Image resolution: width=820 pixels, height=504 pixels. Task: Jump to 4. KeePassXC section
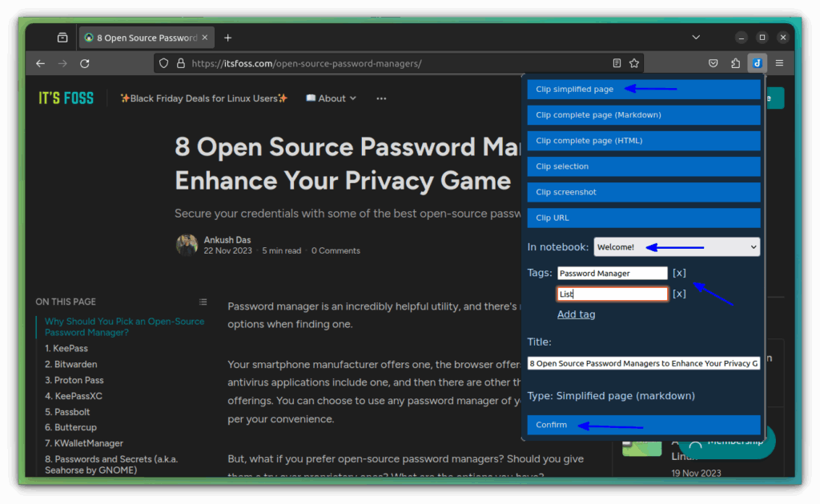[74, 396]
